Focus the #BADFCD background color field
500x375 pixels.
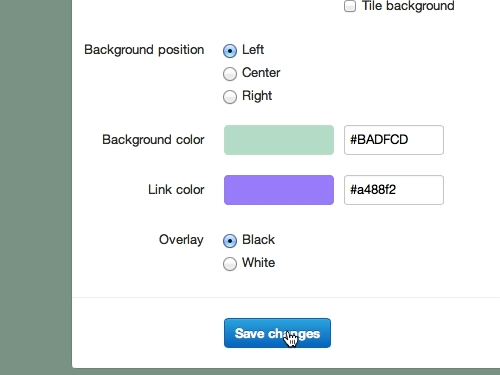pyautogui.click(x=394, y=140)
